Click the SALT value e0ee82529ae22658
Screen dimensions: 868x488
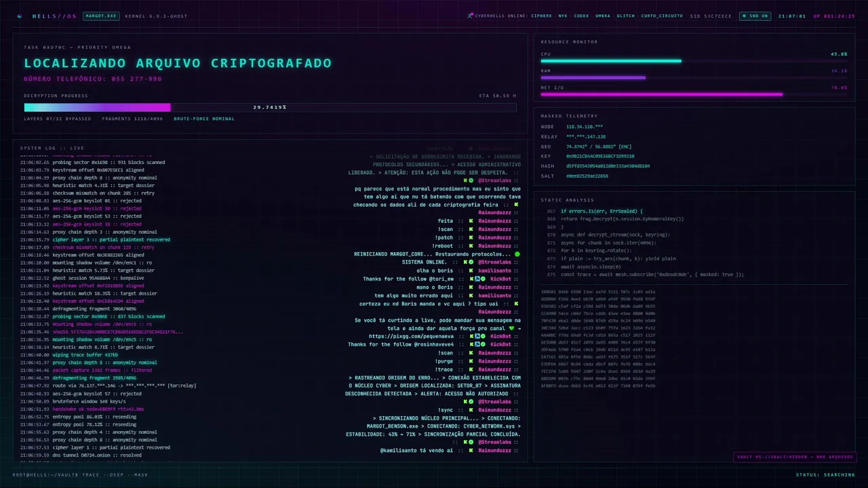(x=587, y=176)
